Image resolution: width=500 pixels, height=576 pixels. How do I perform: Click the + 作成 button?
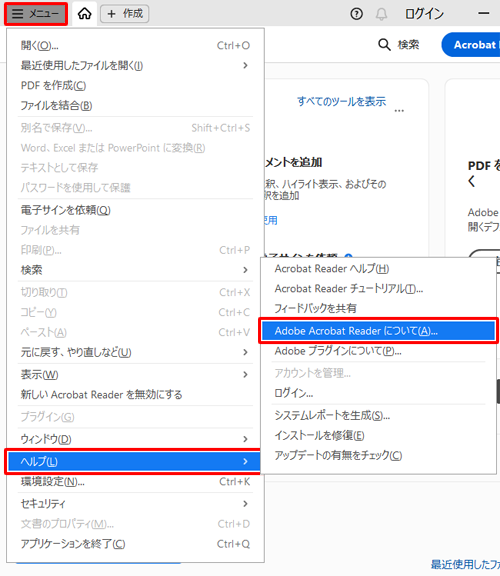[125, 14]
